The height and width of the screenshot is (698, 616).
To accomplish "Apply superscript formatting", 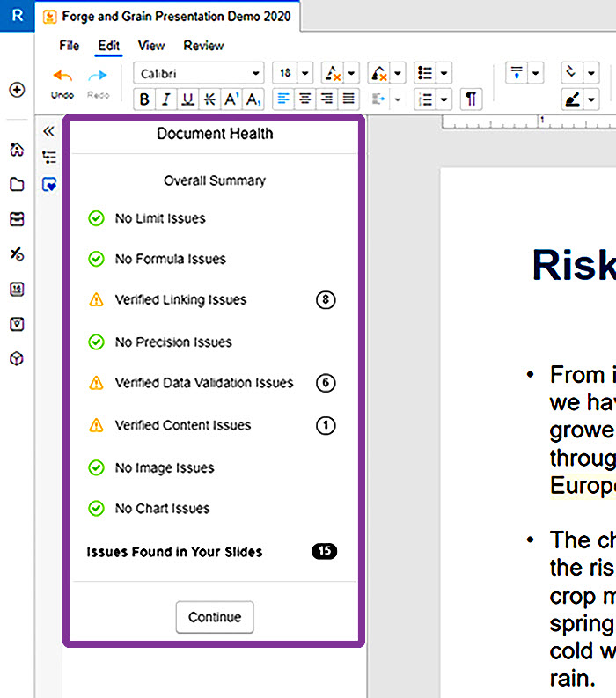I will tap(231, 99).
